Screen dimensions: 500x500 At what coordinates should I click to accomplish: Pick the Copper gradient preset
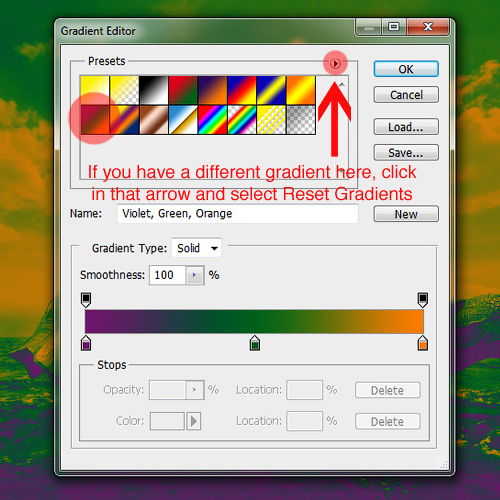(x=154, y=120)
